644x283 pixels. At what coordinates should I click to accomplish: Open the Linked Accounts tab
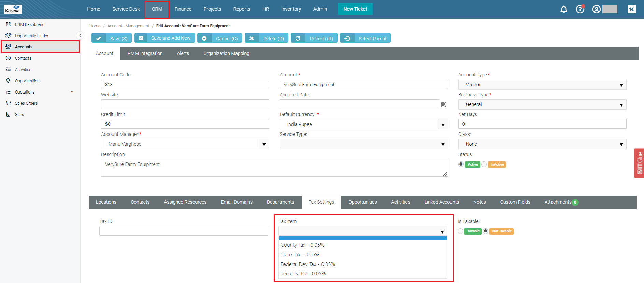[441, 202]
